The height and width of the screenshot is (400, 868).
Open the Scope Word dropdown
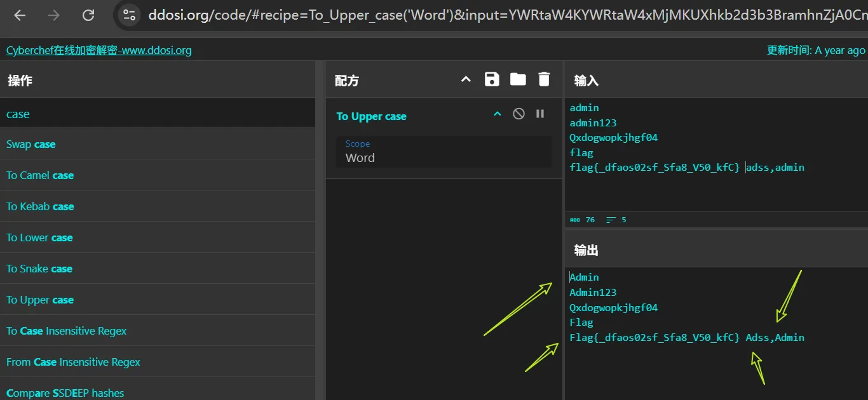pyautogui.click(x=443, y=152)
